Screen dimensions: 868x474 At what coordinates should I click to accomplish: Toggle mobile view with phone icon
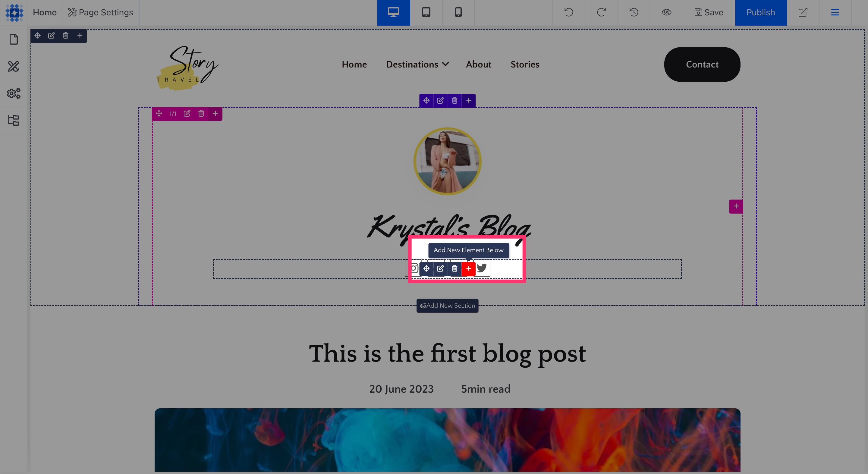click(458, 12)
